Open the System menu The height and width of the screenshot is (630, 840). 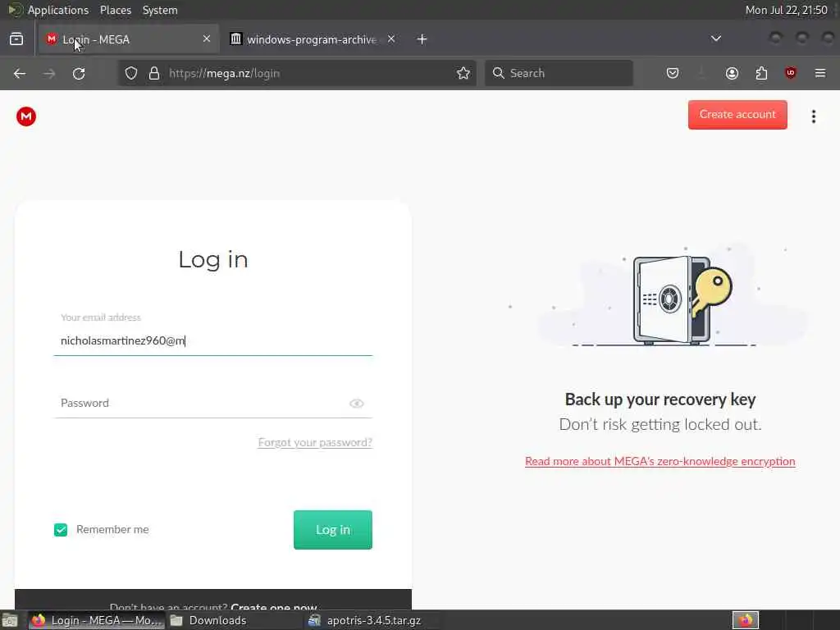pos(160,10)
